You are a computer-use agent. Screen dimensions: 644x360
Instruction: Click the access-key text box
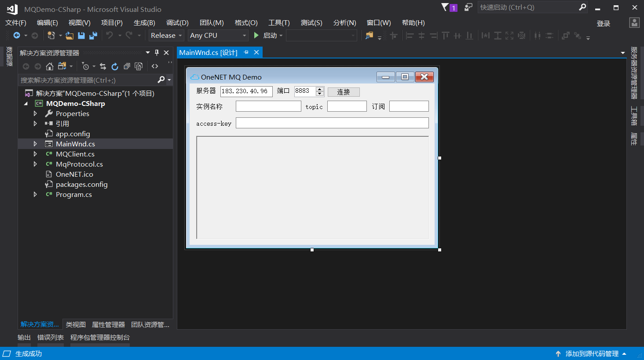[x=332, y=123]
